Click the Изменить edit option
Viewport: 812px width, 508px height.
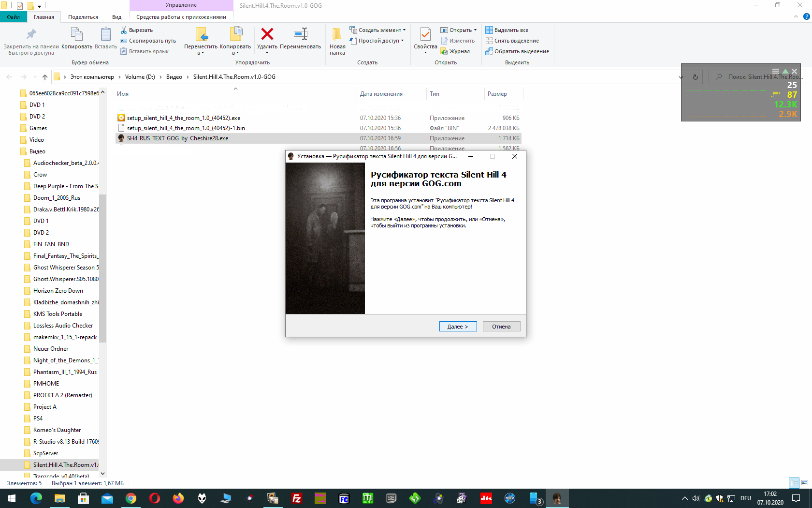click(458, 41)
